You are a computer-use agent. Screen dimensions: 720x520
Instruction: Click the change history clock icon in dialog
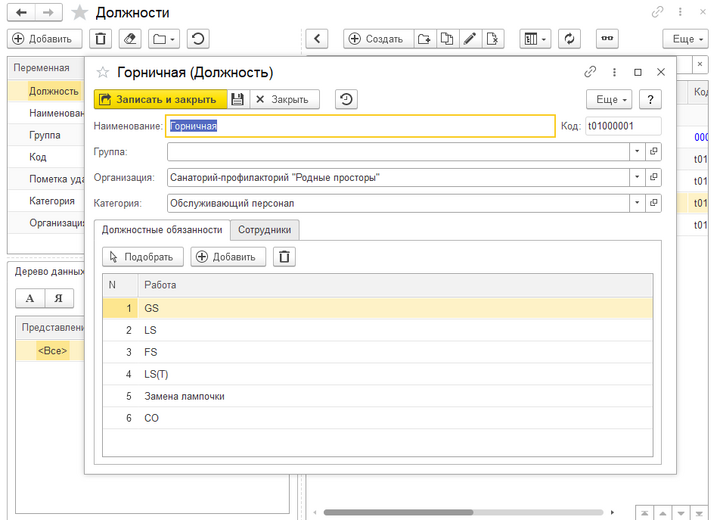(x=346, y=100)
